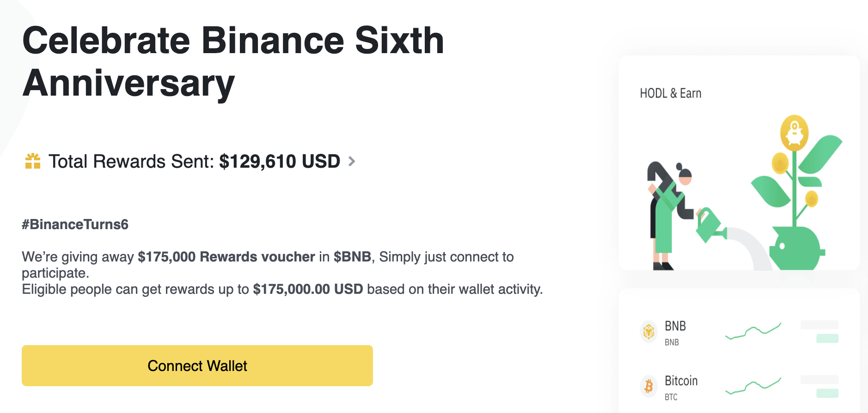Click the Celebrate Binance Sixth Anniversary heading
This screenshot has width=868, height=413.
click(x=233, y=61)
